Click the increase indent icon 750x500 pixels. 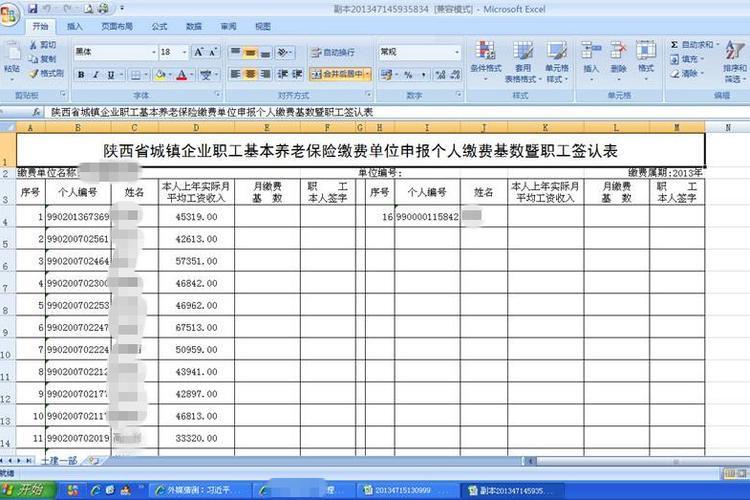297,74
